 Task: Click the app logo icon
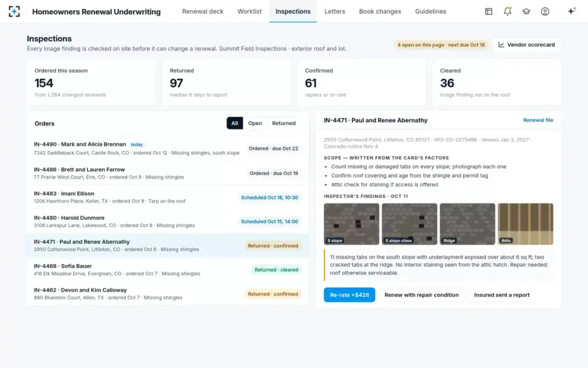tap(14, 11)
